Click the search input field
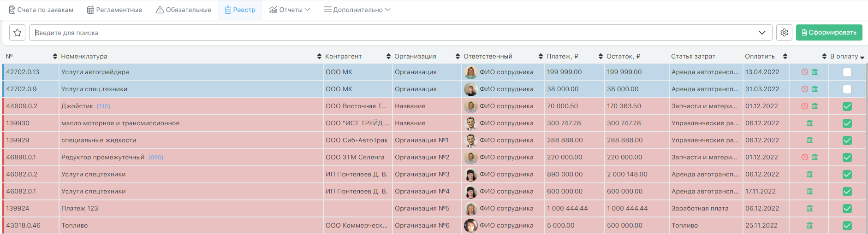This screenshot has height=234, width=868. point(392,33)
